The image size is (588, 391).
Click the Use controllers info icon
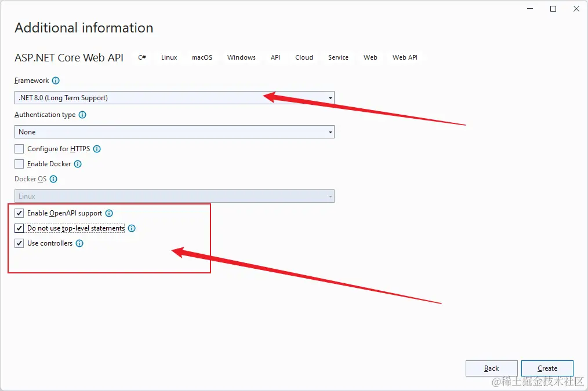coord(79,243)
